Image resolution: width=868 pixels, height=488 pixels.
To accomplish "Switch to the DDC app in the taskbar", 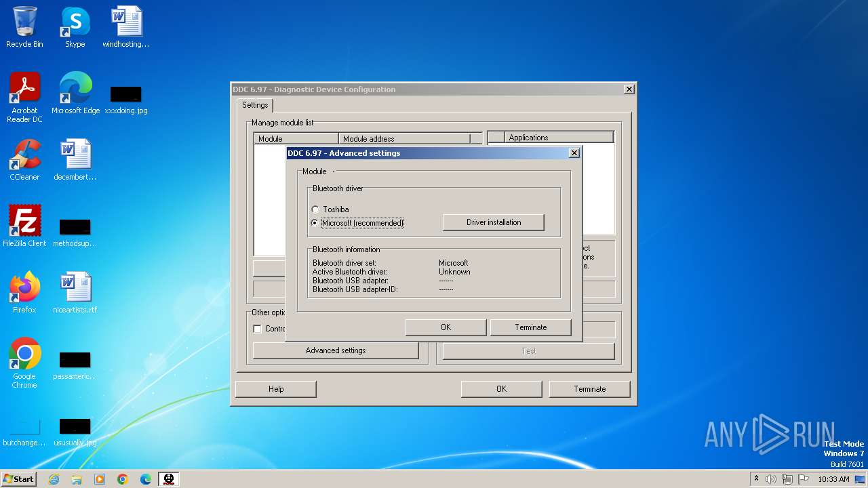I will pos(169,479).
